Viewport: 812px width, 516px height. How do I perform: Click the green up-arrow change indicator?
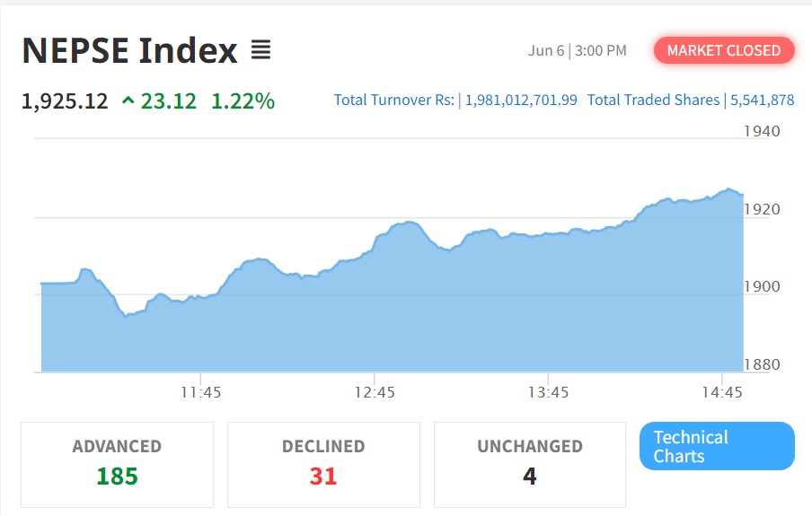128,101
